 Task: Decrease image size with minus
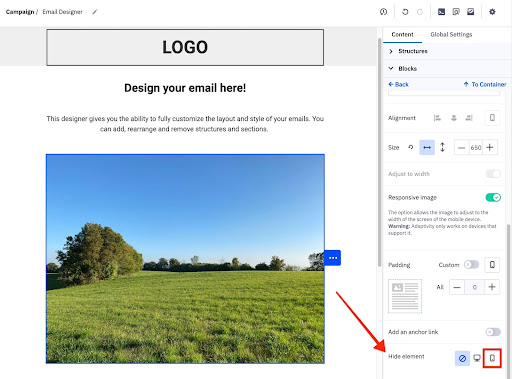pyautogui.click(x=461, y=147)
